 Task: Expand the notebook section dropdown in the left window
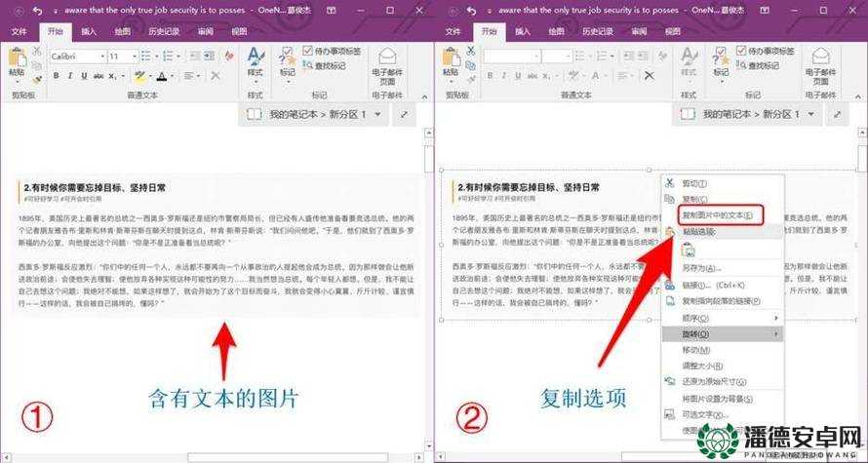(378, 114)
